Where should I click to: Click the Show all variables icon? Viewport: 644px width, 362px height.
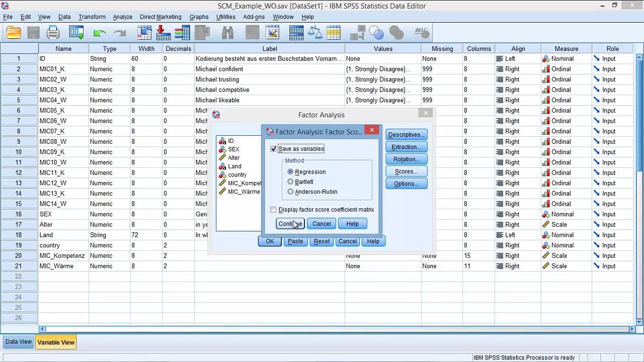pyautogui.click(x=396, y=33)
